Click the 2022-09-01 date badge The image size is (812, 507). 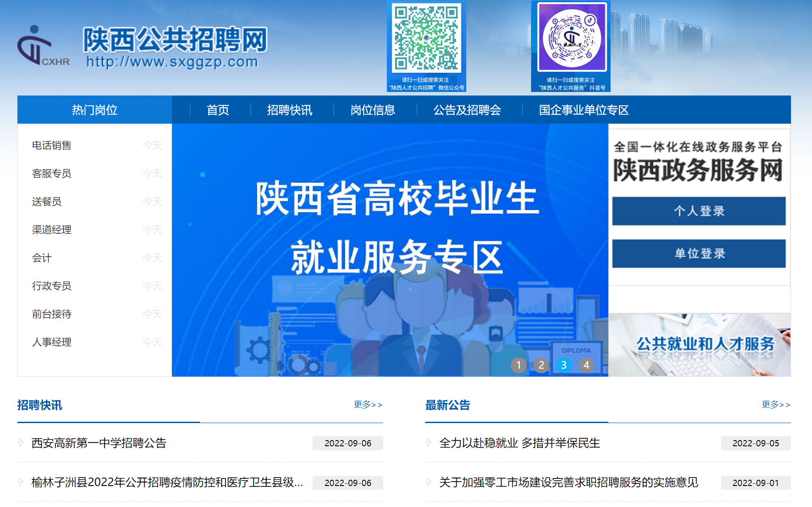click(756, 483)
